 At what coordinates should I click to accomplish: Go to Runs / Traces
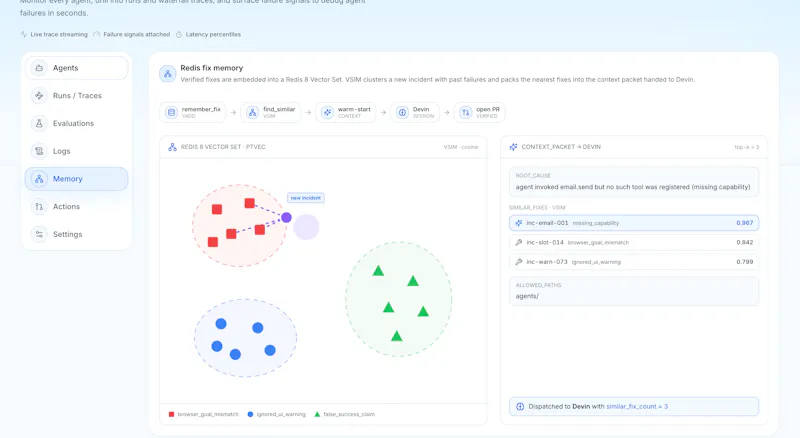77,95
